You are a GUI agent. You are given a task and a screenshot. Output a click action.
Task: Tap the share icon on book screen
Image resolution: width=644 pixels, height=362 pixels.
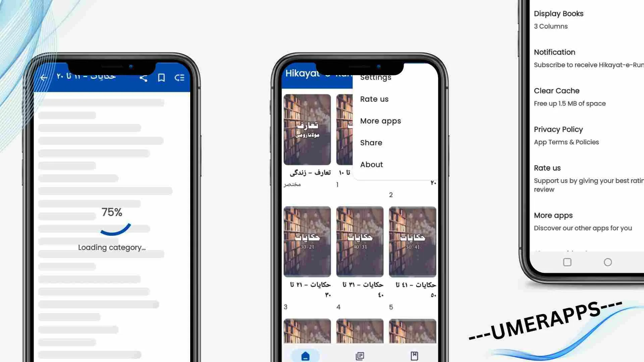[143, 78]
